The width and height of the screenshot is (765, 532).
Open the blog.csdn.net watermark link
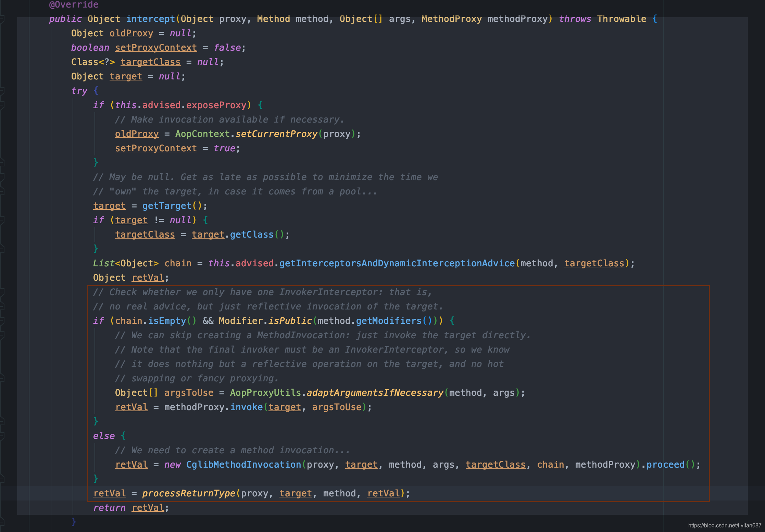click(724, 525)
